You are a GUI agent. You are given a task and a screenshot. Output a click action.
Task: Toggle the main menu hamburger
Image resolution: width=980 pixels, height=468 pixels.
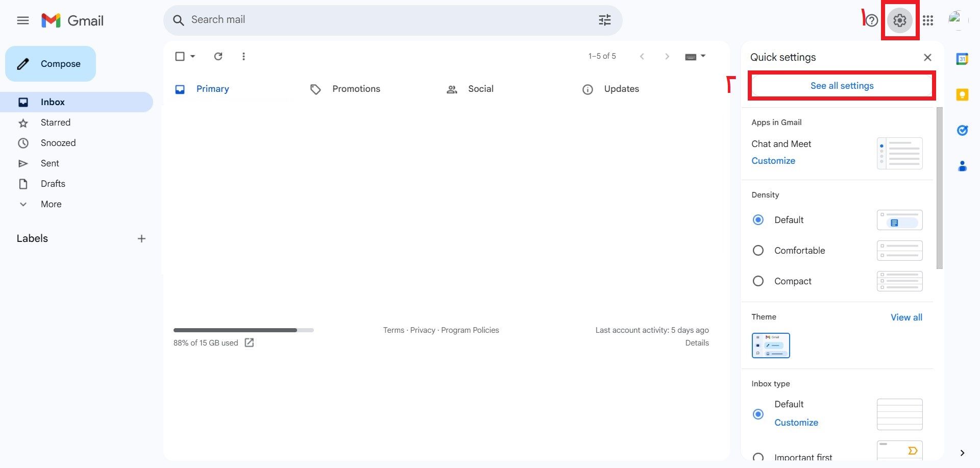pyautogui.click(x=23, y=20)
